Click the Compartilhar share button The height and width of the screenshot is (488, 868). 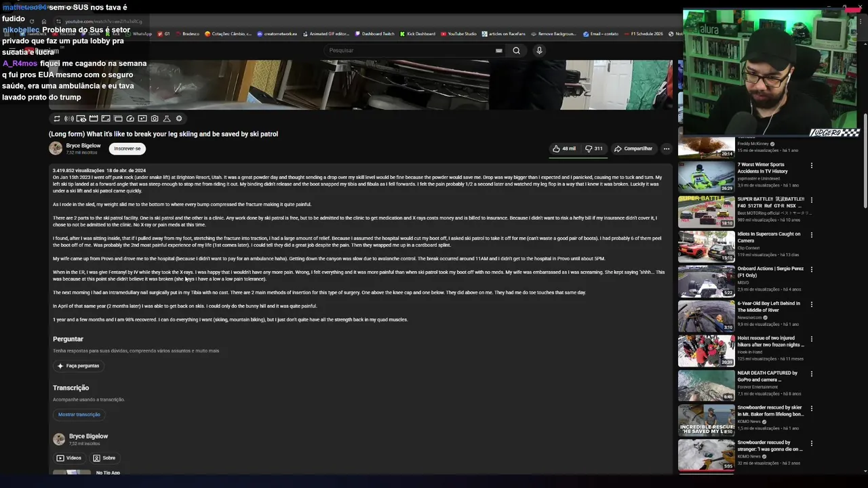point(633,148)
